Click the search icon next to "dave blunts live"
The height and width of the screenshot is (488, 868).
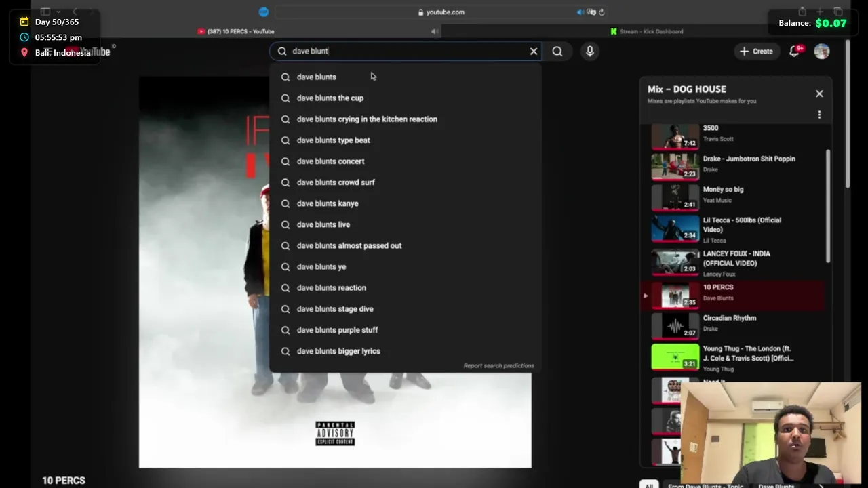coord(285,224)
